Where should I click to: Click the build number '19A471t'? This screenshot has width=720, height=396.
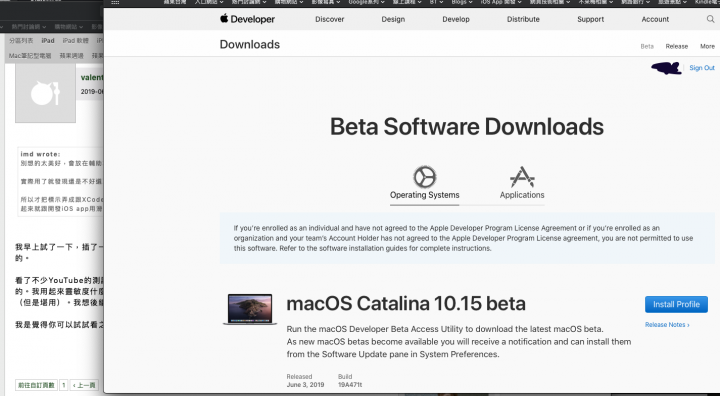[x=350, y=385]
